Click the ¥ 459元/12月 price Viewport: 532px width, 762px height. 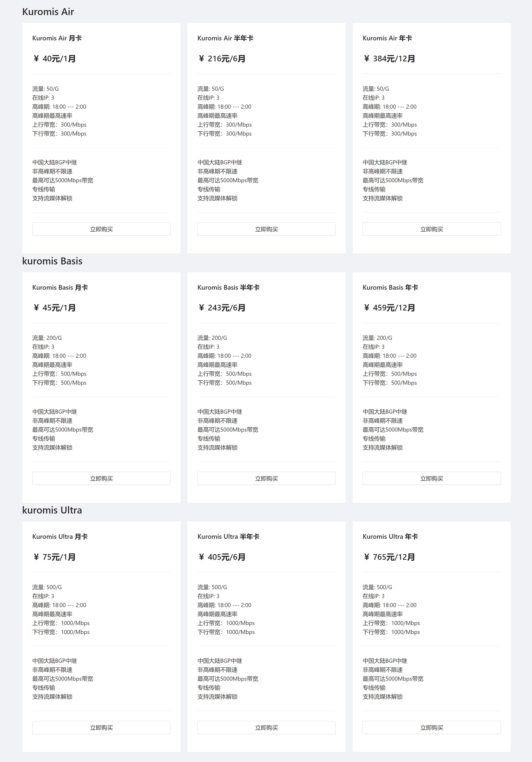[x=390, y=308]
